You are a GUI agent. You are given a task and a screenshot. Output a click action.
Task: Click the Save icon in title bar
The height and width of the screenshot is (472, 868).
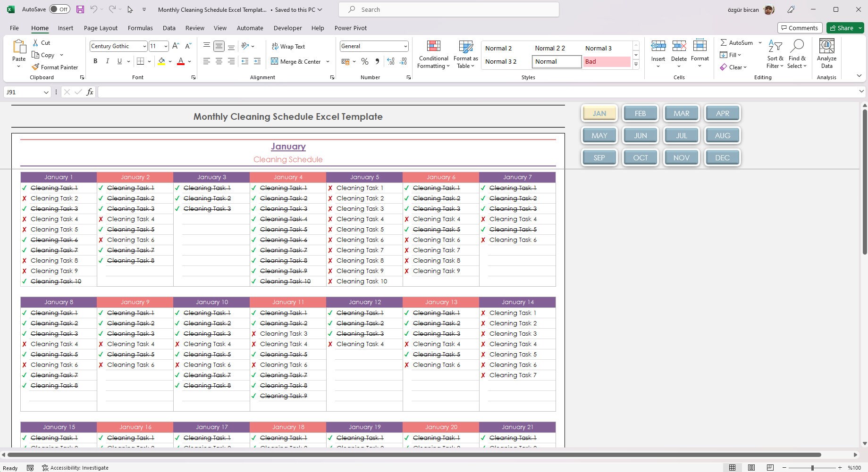tap(80, 9)
